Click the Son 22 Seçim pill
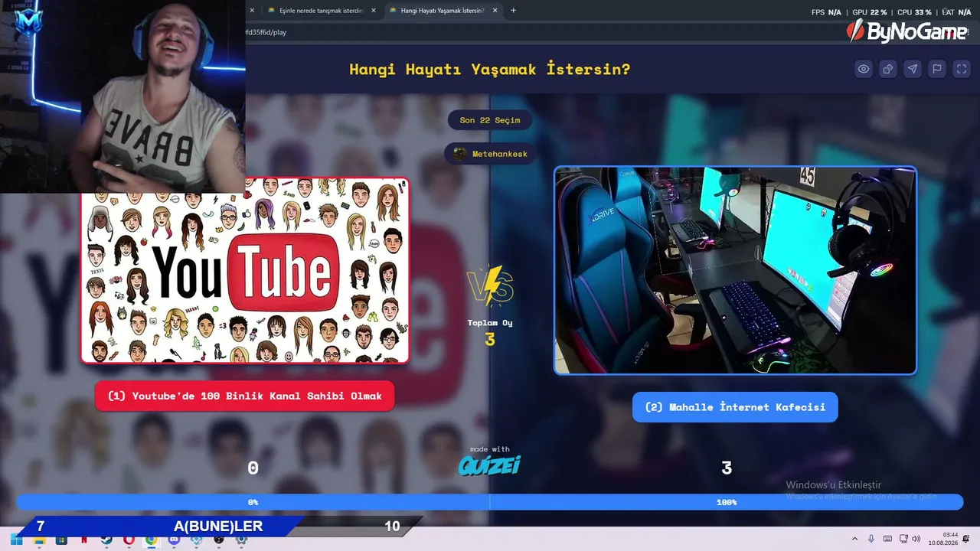 pyautogui.click(x=490, y=120)
